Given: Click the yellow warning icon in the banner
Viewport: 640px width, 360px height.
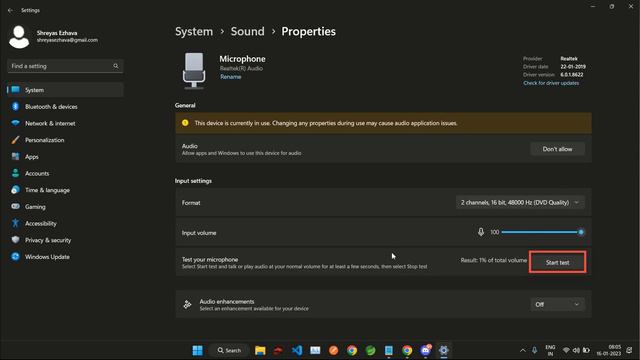Looking at the screenshot, I should point(185,123).
